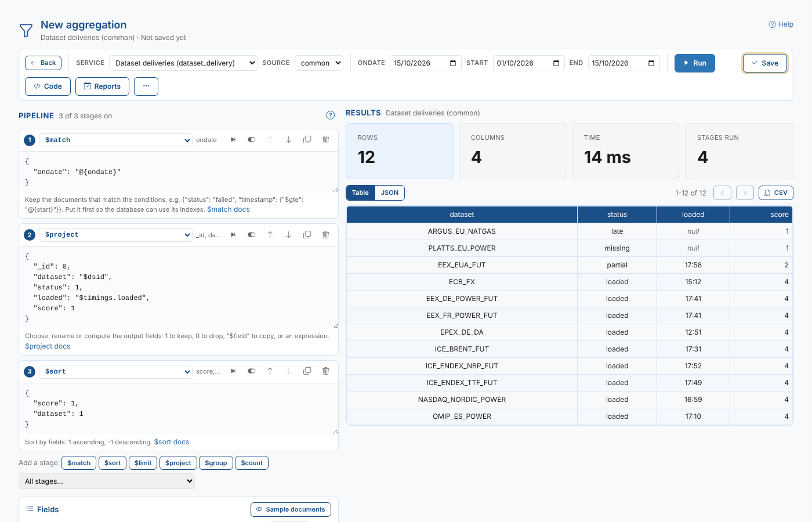Change stage 3 operator from $sort
Viewport: 812px width, 522px height.
click(117, 372)
